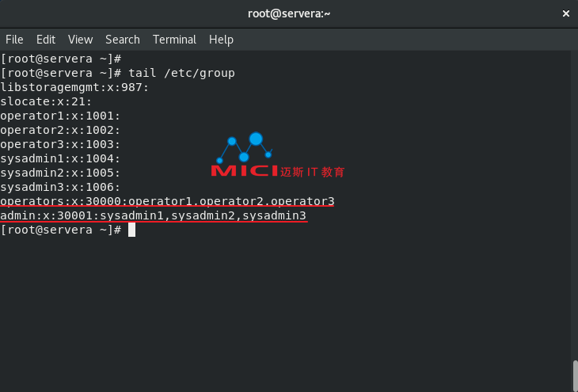Click the vertical scrollbar thumb
This screenshot has width=578, height=392.
tap(575, 376)
